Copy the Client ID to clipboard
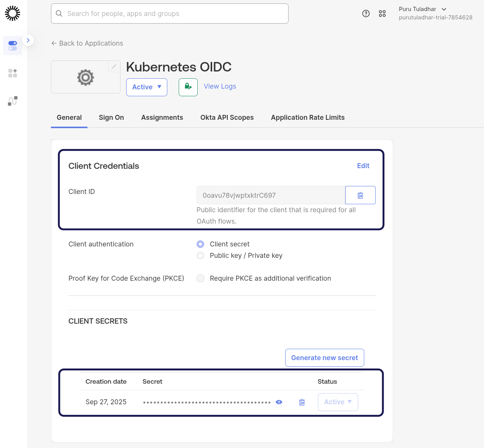Viewport: 484px width, 448px height. (360, 195)
